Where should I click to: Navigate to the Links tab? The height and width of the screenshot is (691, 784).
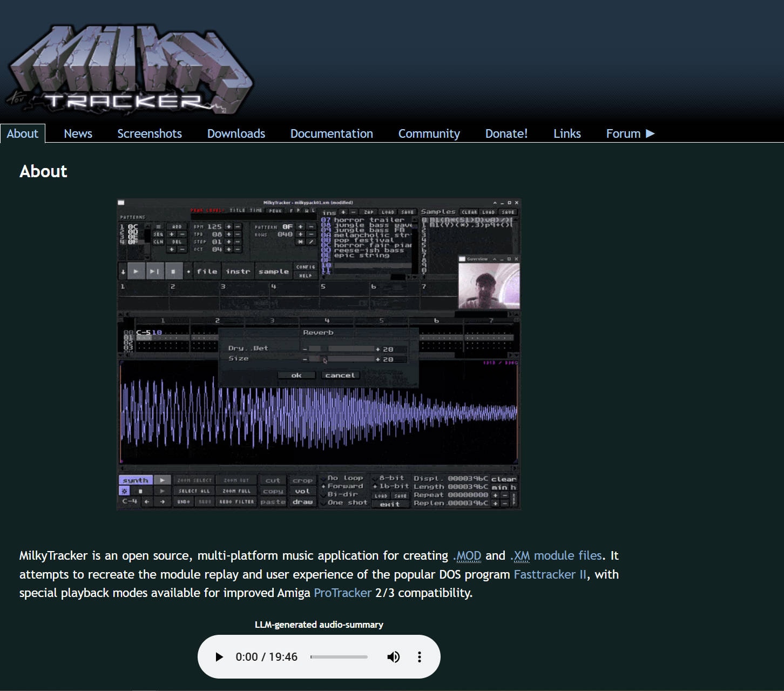point(567,133)
